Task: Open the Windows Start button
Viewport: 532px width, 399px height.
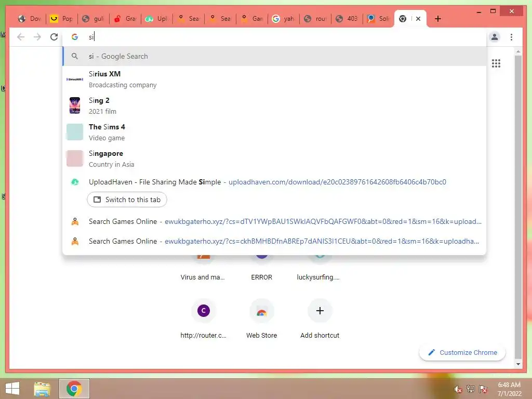Action: point(12,389)
